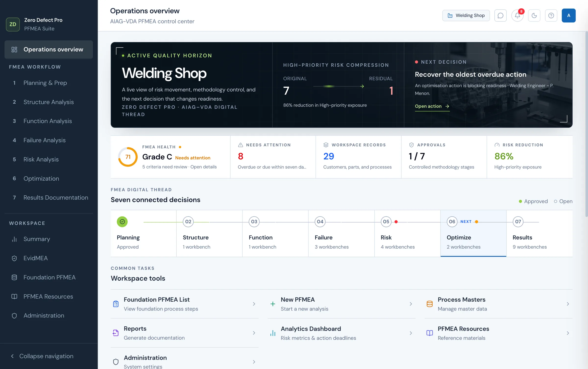Image resolution: width=588 pixels, height=369 pixels.
Task: Click the Needs Attention warning triangle icon
Action: pos(241,145)
